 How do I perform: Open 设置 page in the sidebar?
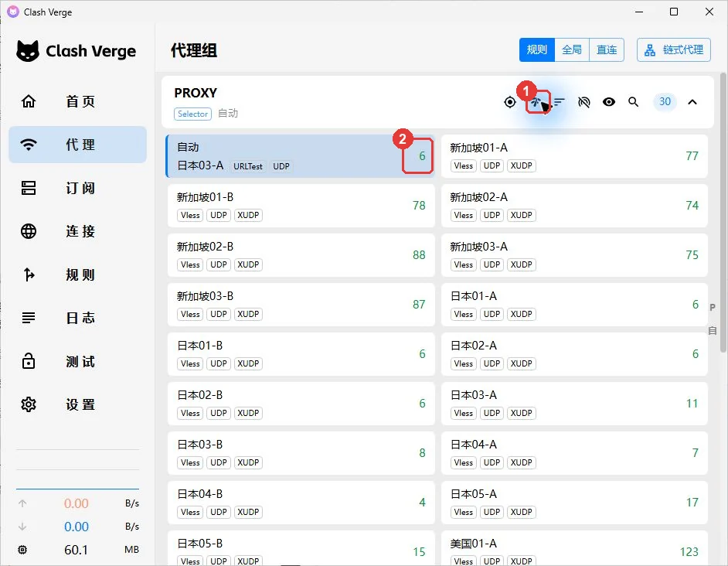(x=77, y=404)
